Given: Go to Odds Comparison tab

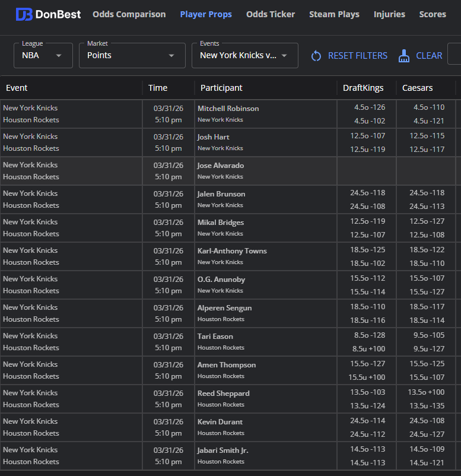Looking at the screenshot, I should click(129, 14).
